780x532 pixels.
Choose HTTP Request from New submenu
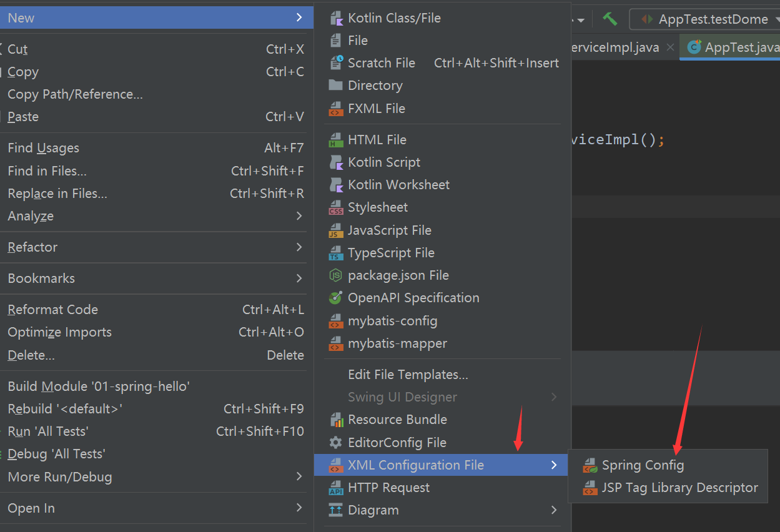(442, 488)
